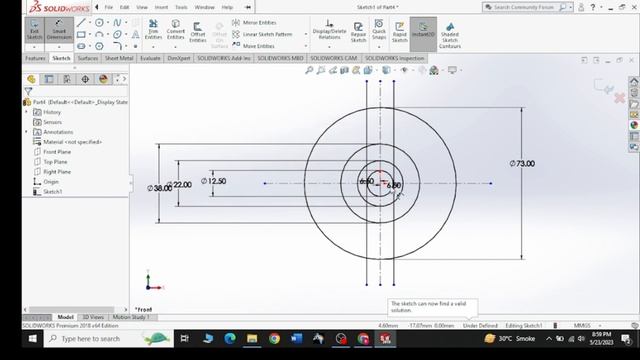Screen dimensions: 640x360
Task: Click Linear Sketch Pattern
Action: click(262, 34)
